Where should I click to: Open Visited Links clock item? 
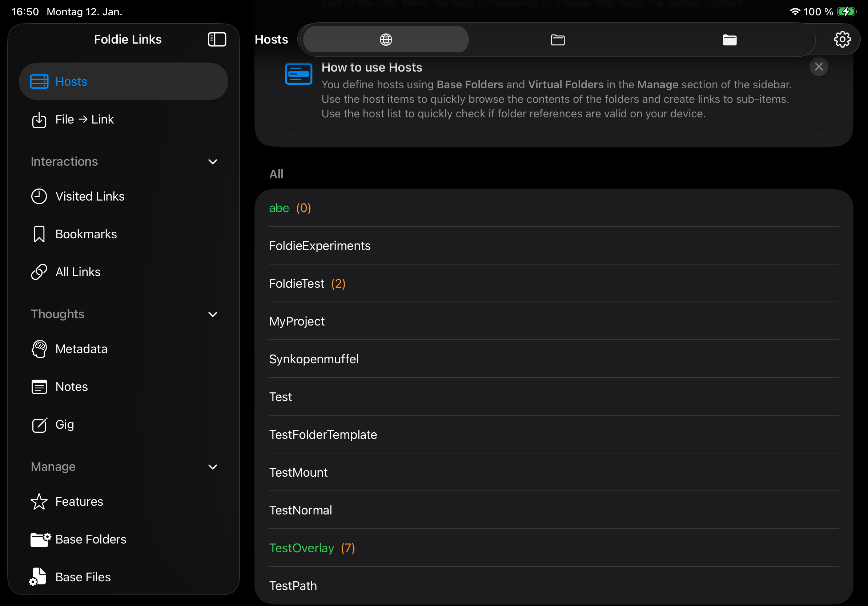click(x=89, y=197)
